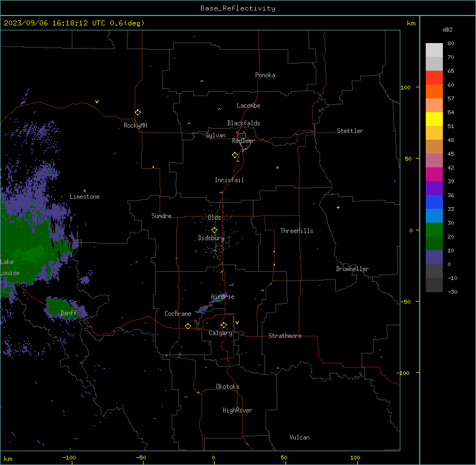Click the white asterisk above Limestone label

[x=84, y=191]
